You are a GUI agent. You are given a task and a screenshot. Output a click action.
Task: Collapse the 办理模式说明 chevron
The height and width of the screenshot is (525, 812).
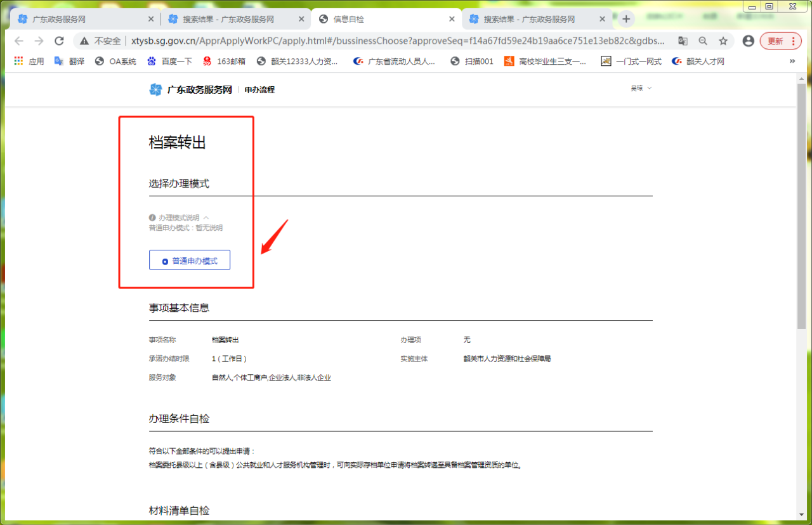206,218
